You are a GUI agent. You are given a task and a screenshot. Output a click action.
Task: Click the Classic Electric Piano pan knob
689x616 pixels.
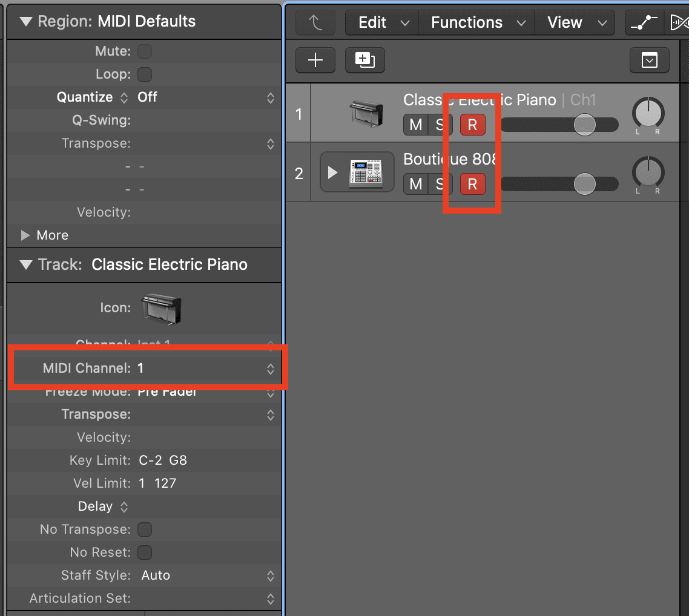(648, 113)
